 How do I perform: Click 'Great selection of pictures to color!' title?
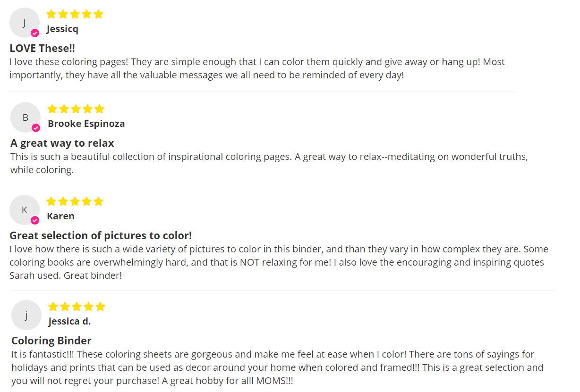(x=101, y=235)
